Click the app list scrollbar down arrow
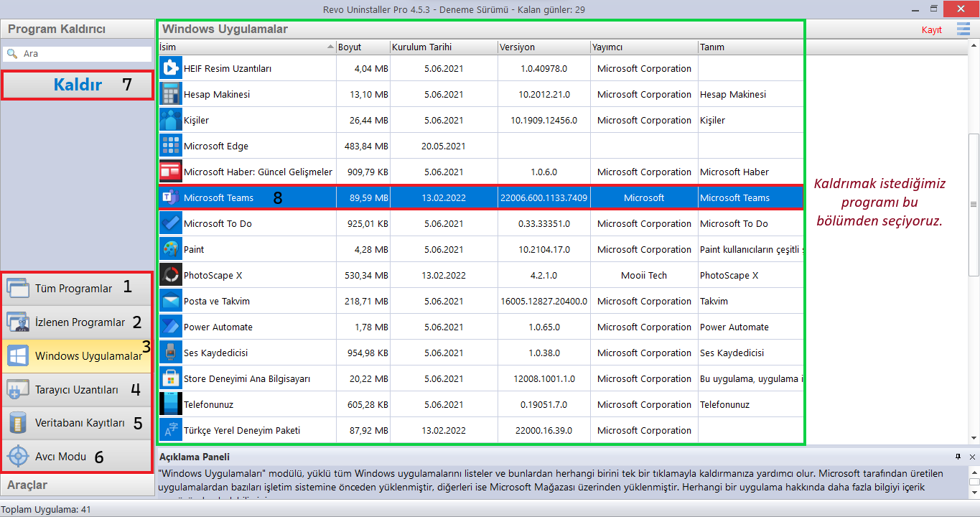This screenshot has width=980, height=517. click(x=974, y=438)
